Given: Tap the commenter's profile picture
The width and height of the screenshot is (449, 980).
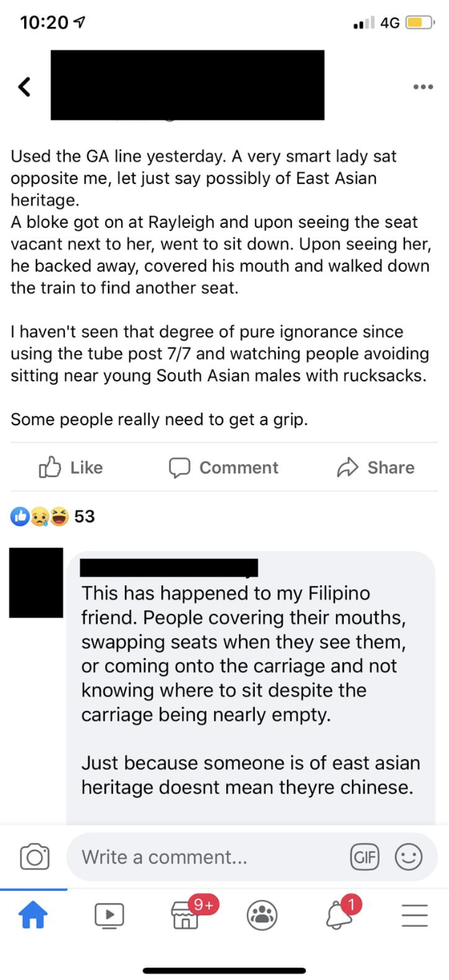Looking at the screenshot, I should [36, 582].
